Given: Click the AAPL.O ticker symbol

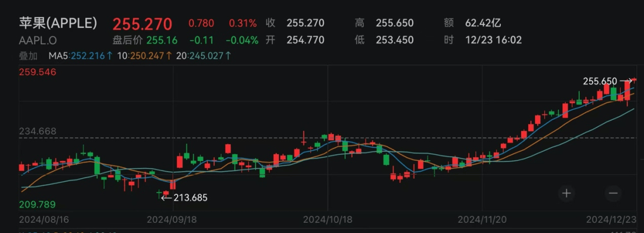Looking at the screenshot, I should (38, 40).
